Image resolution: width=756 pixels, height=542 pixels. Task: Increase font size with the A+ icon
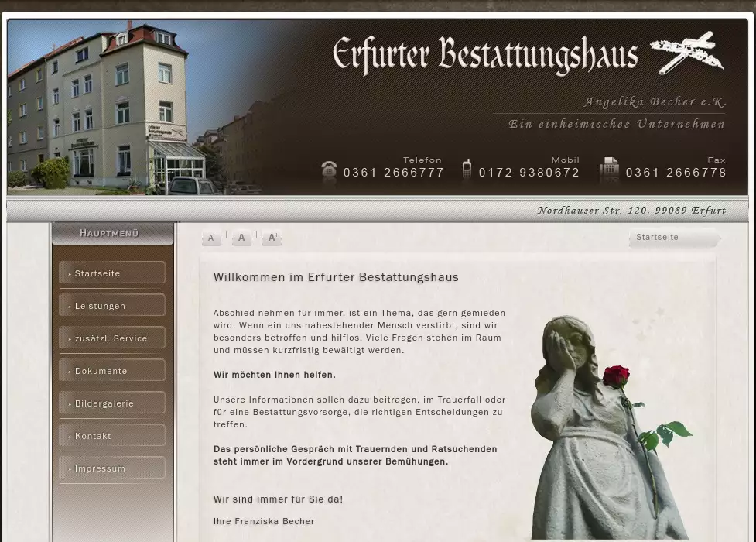coord(271,238)
